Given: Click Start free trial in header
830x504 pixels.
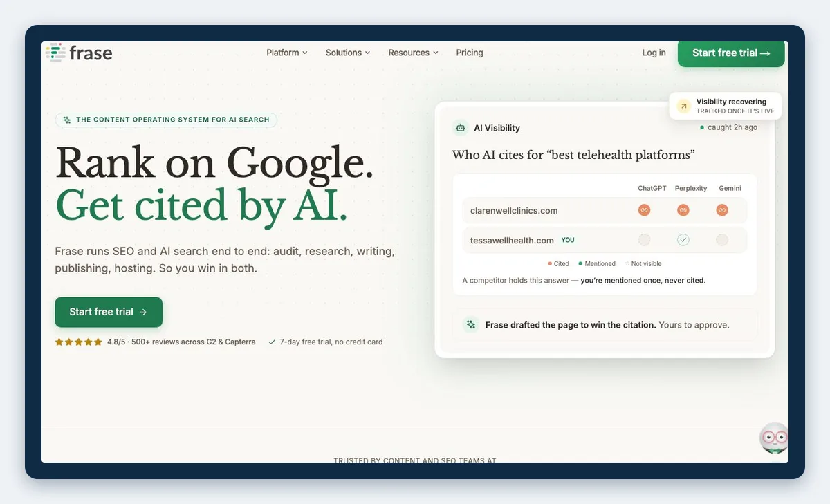Looking at the screenshot, I should tap(731, 53).
